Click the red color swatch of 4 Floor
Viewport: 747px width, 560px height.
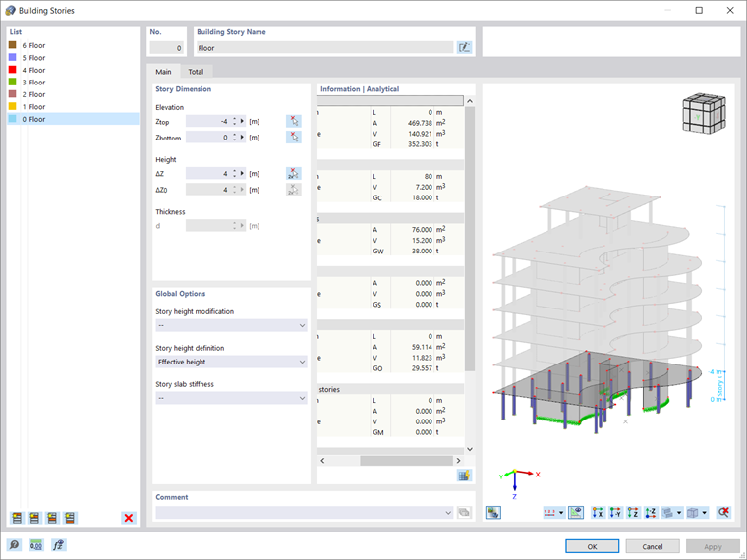coord(13,70)
